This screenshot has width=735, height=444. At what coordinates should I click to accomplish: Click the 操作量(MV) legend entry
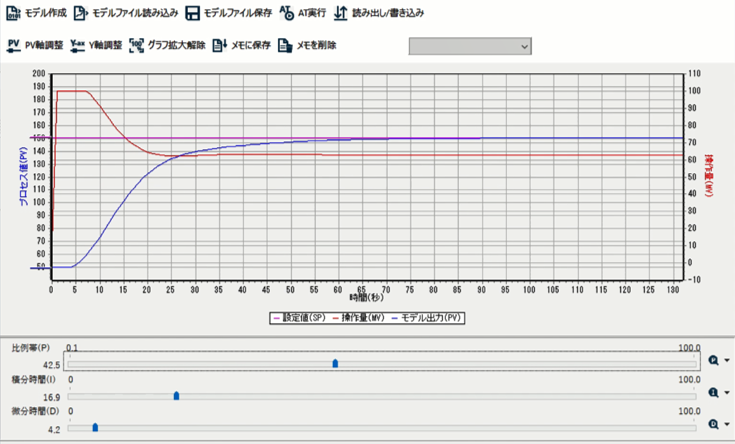pos(362,317)
